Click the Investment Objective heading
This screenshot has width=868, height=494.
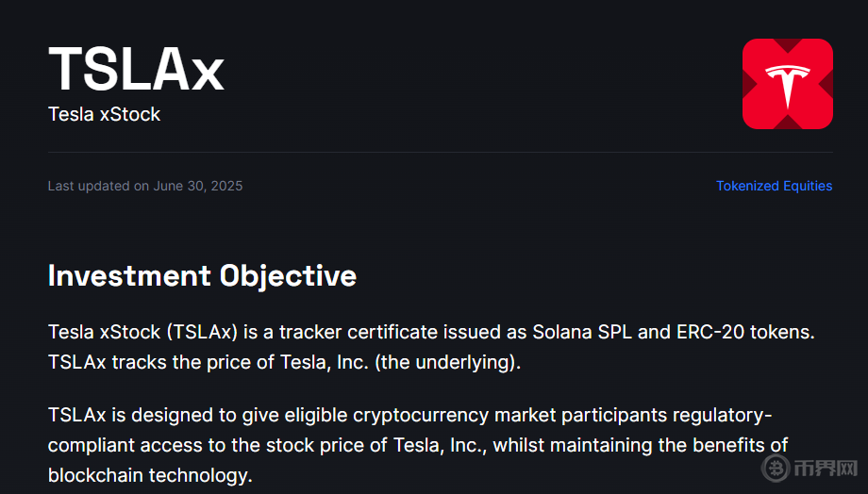(x=202, y=275)
